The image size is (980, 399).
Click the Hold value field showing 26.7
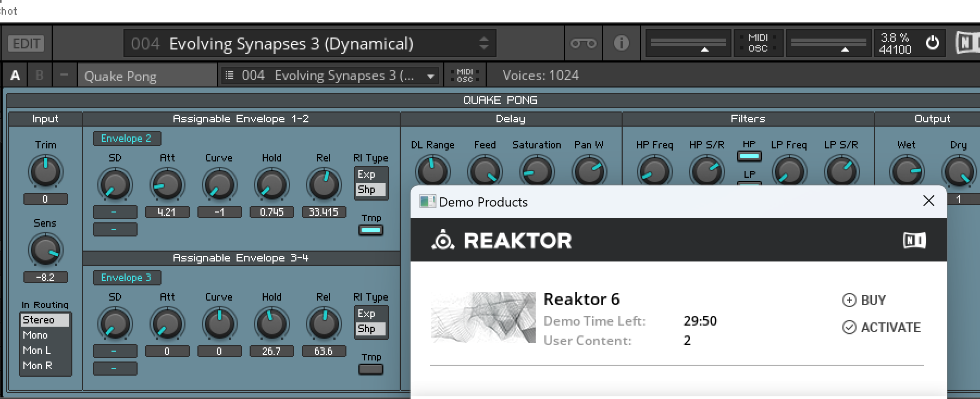coord(271,351)
